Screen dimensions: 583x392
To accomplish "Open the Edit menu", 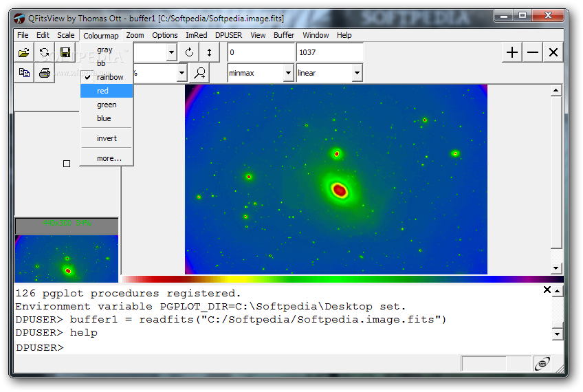I will [43, 35].
